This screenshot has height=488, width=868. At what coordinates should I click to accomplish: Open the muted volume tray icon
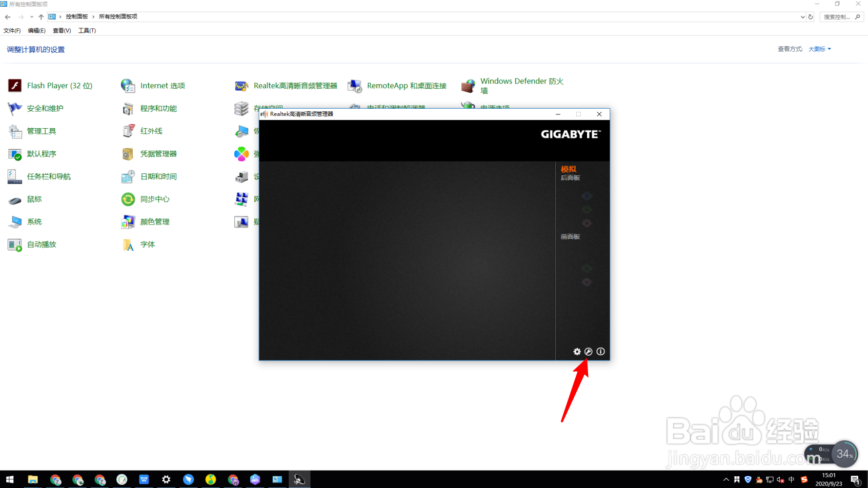pyautogui.click(x=780, y=480)
